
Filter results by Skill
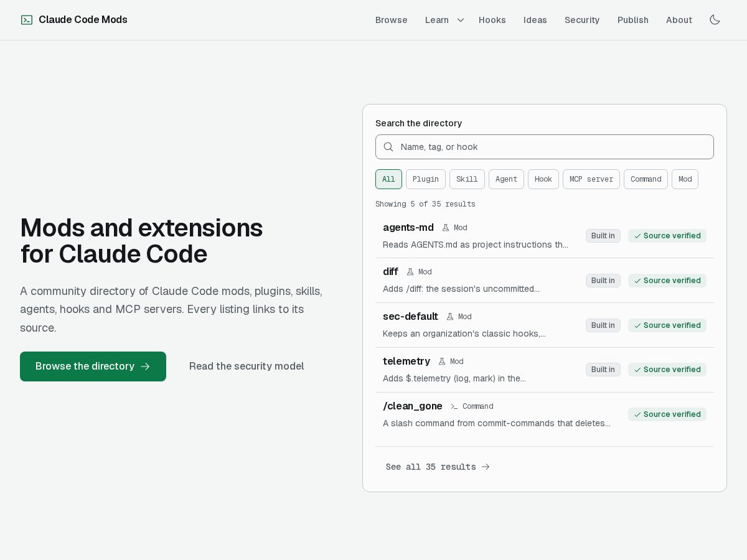[467, 179]
